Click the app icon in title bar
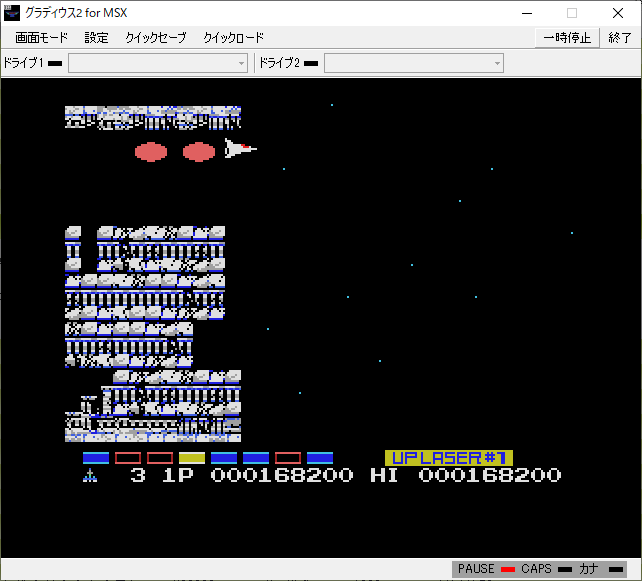Viewport: 642px width, 581px height. click(x=11, y=13)
